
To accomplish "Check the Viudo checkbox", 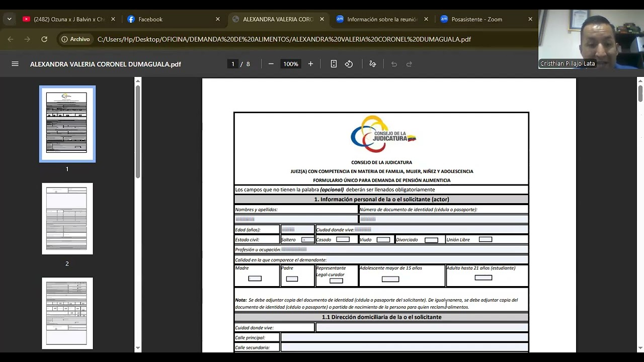I will (x=383, y=240).
